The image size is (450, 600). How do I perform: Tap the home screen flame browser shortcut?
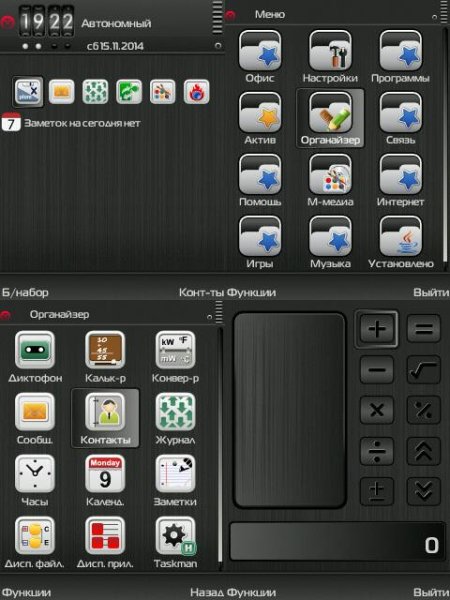196,92
